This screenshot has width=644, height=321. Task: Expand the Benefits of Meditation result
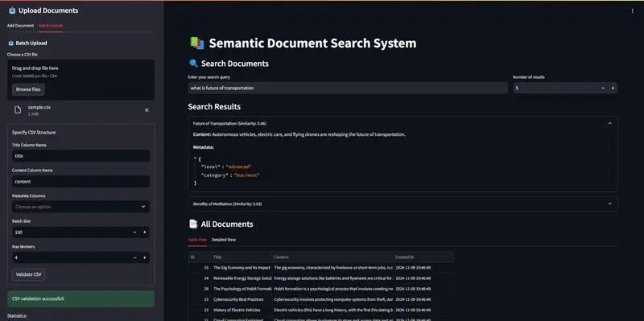pos(402,204)
